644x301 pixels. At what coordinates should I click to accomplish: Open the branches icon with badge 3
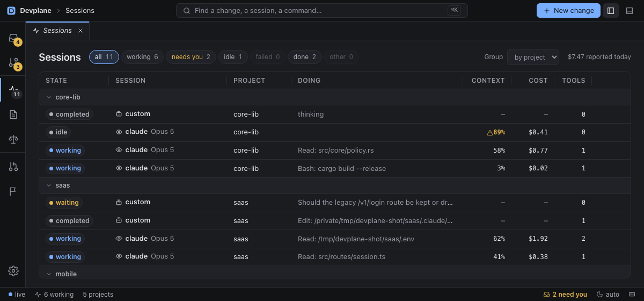click(x=13, y=63)
